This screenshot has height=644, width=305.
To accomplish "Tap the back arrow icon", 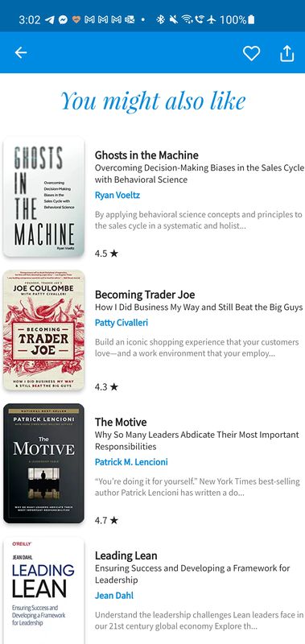I will [21, 52].
